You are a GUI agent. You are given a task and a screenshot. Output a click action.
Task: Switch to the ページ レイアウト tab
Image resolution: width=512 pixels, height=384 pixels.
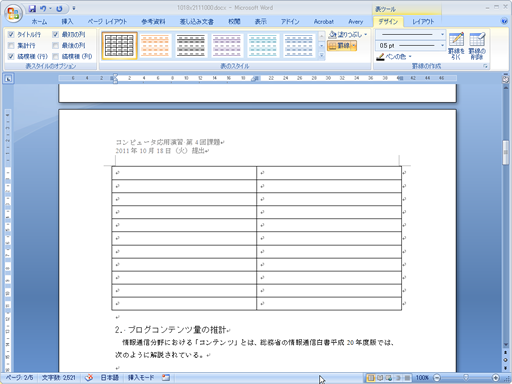(107, 22)
